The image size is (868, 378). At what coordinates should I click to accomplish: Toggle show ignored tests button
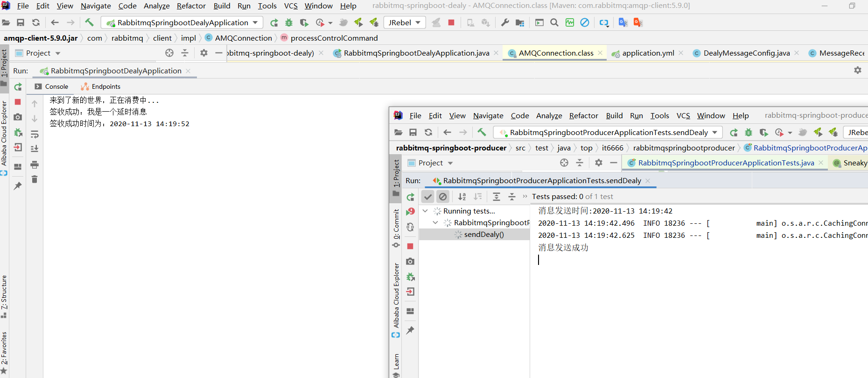(443, 197)
